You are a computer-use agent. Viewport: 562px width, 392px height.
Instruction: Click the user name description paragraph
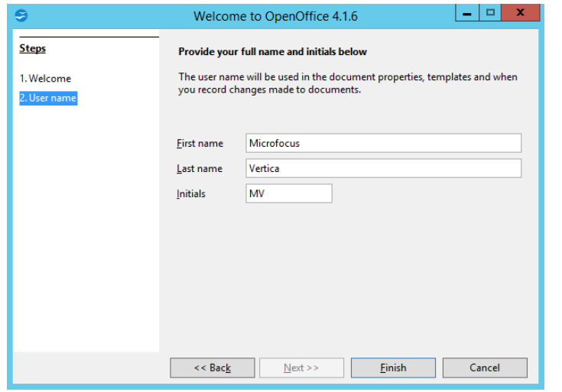pos(348,83)
